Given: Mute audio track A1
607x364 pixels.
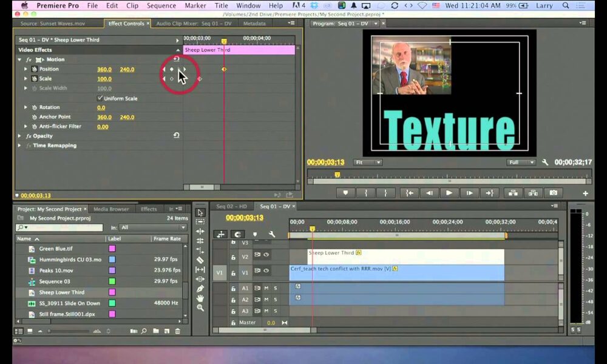Looking at the screenshot, I should [x=266, y=288].
